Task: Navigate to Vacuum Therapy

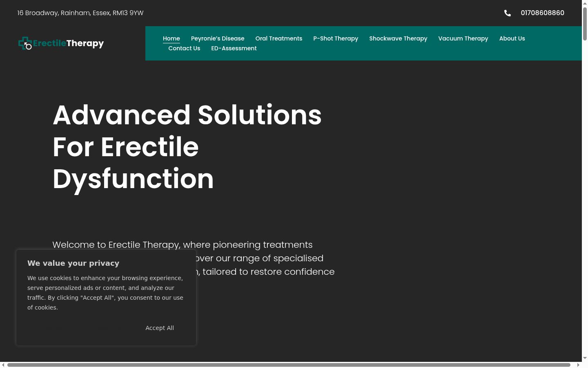Action: pos(463,38)
